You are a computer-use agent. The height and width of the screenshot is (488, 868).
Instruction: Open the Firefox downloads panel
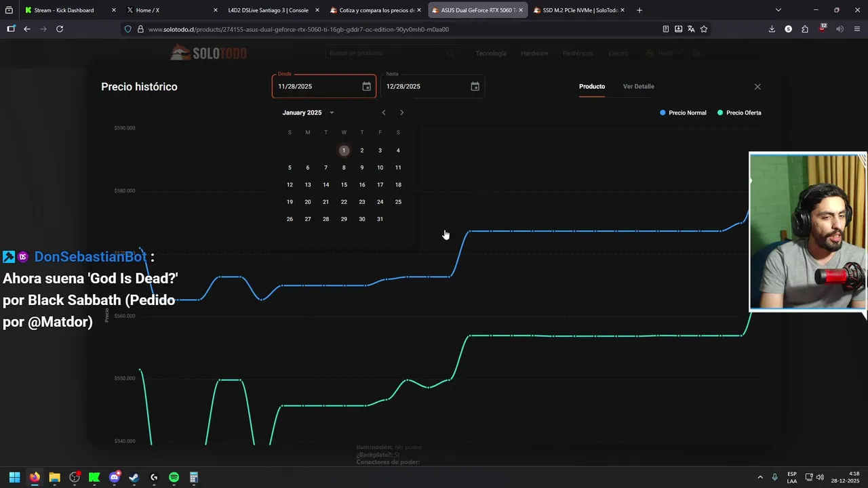pyautogui.click(x=772, y=29)
